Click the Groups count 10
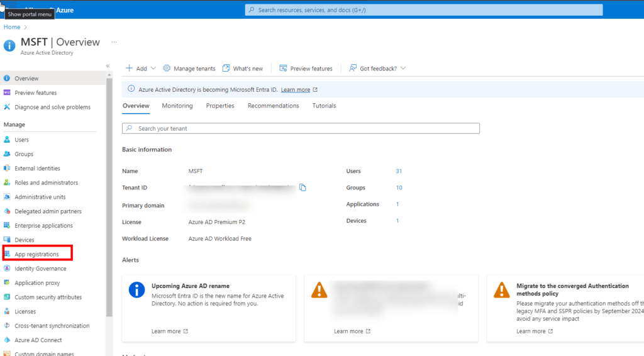Viewport: 644px width, 356px height. tap(399, 187)
